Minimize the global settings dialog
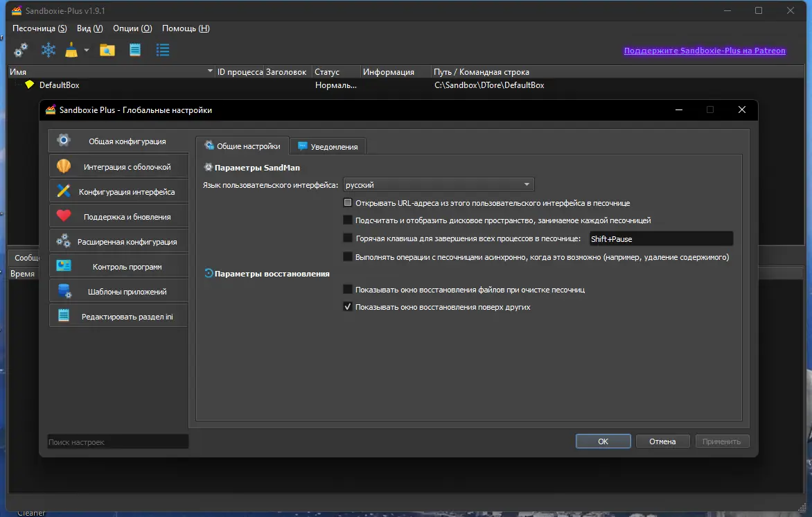 pos(678,109)
